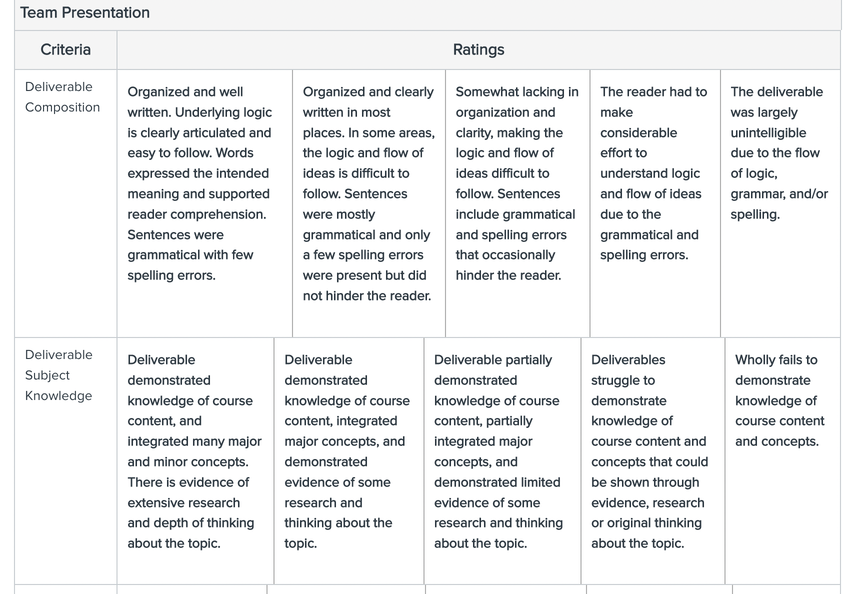Select the 'Deliverables struggle to demonstrate' rating

(653, 460)
